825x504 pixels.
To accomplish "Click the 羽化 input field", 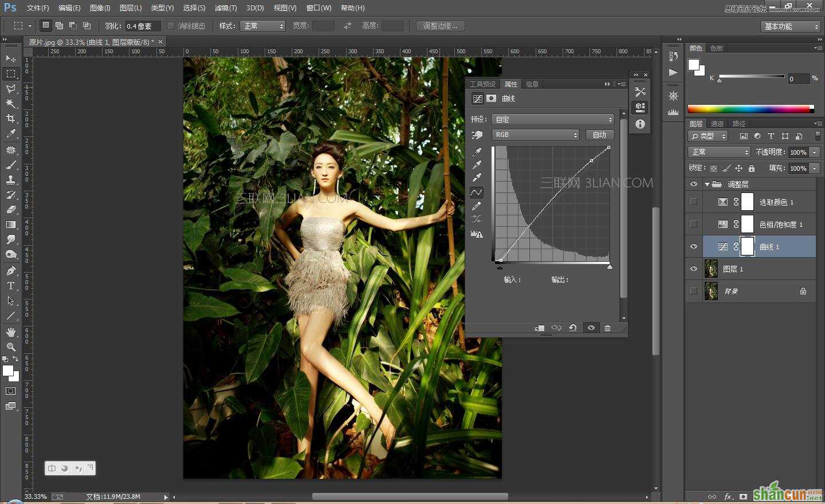I will tap(142, 26).
